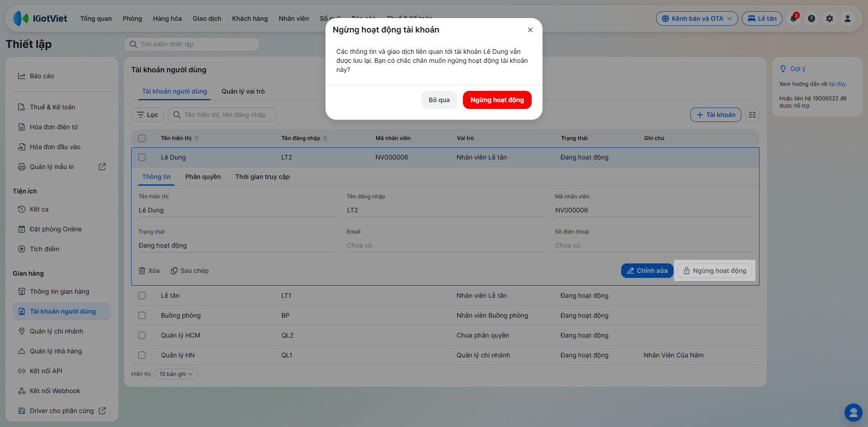Click Xóa with trash icon

(149, 271)
